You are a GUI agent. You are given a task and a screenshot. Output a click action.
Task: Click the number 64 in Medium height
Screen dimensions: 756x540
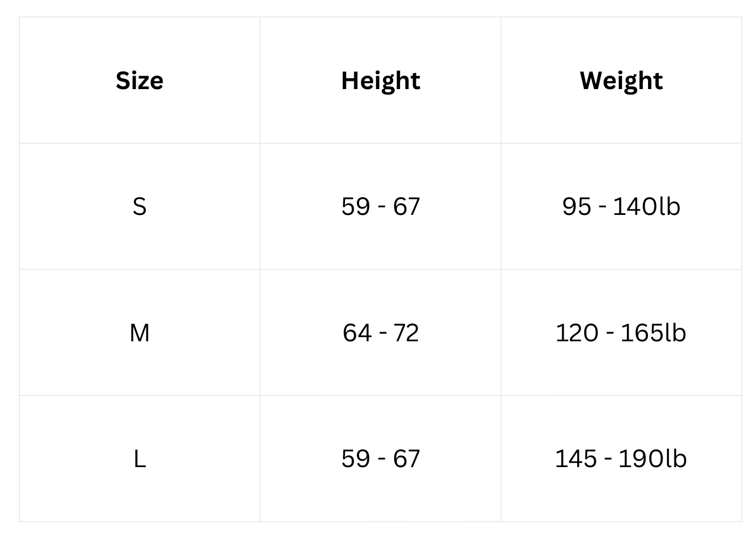coord(357,333)
